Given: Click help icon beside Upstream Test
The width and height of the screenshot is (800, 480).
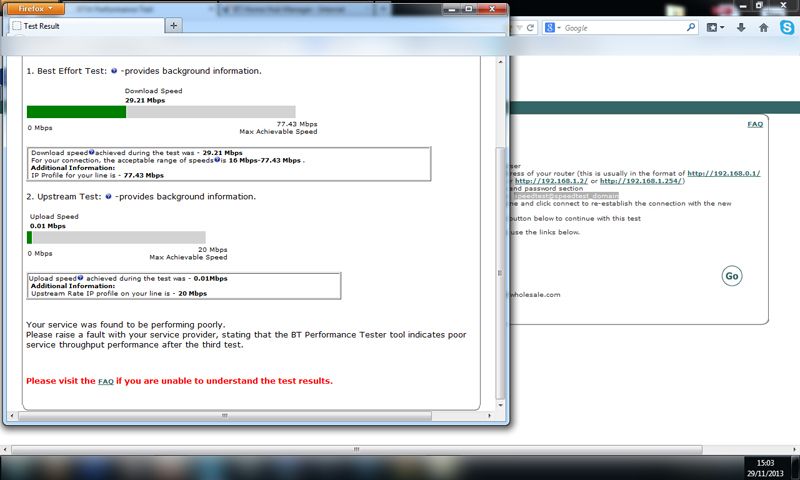Looking at the screenshot, I should pyautogui.click(x=108, y=196).
